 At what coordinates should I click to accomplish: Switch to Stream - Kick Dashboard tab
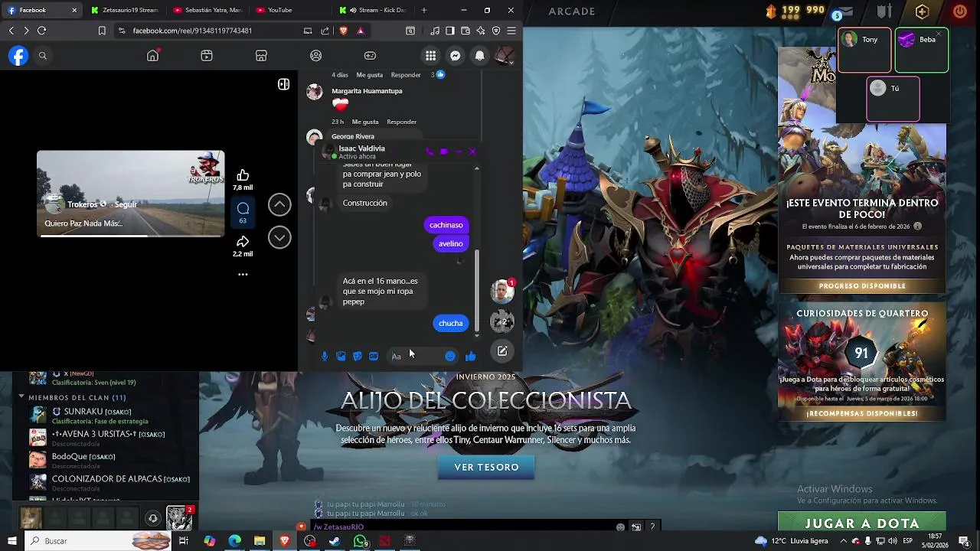[372, 10]
